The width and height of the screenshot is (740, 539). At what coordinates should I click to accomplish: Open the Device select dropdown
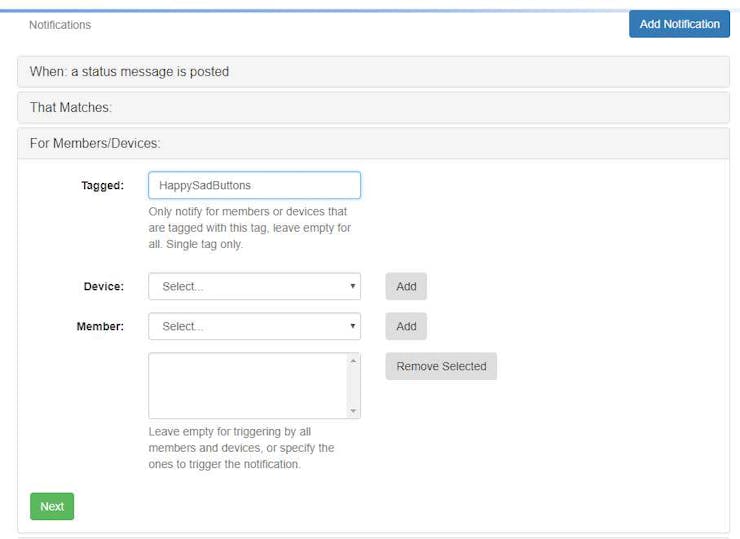coord(254,286)
